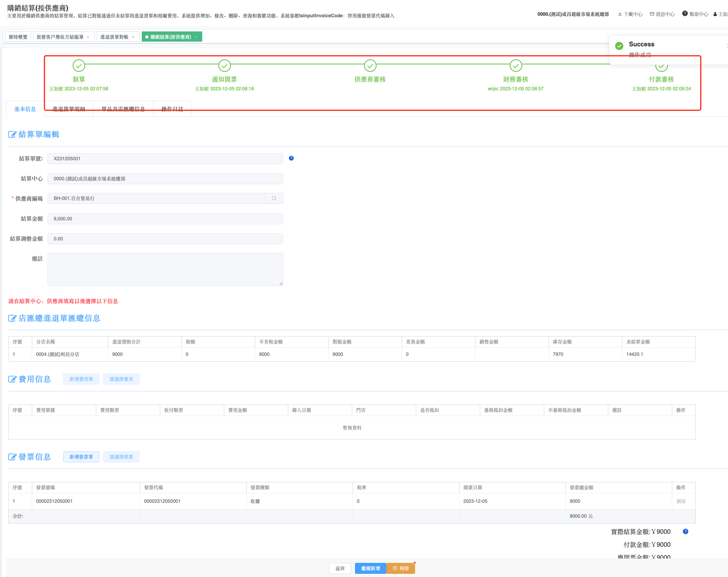Click the 通知開票 step checkmark icon
728x577 pixels.
pyautogui.click(x=225, y=66)
